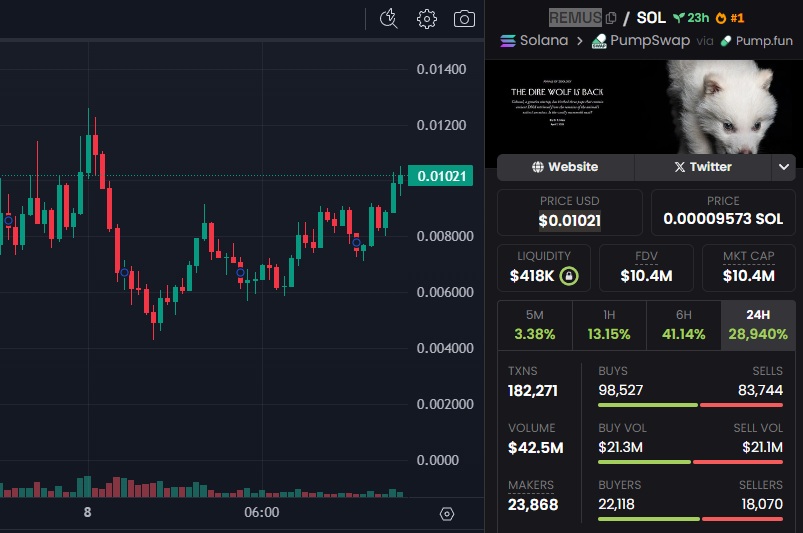Click the 22,118 buyers value
Image resolution: width=803 pixels, height=533 pixels.
[x=617, y=505]
